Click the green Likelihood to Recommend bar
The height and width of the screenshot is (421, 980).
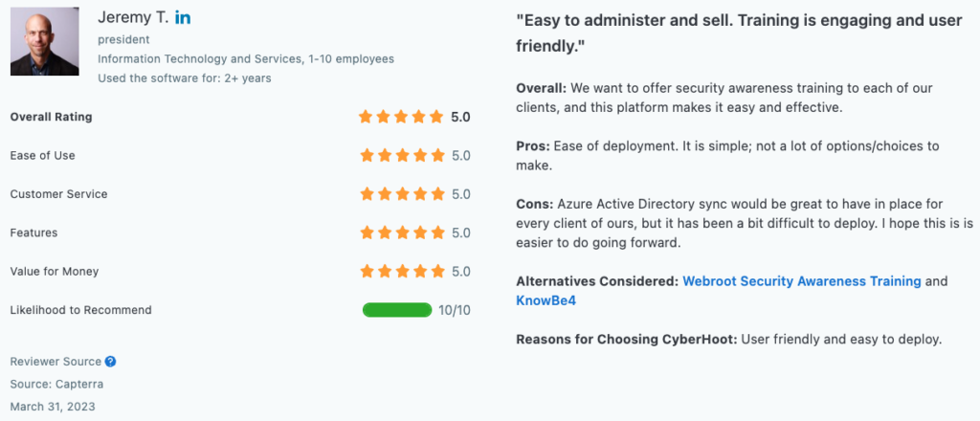(x=397, y=310)
